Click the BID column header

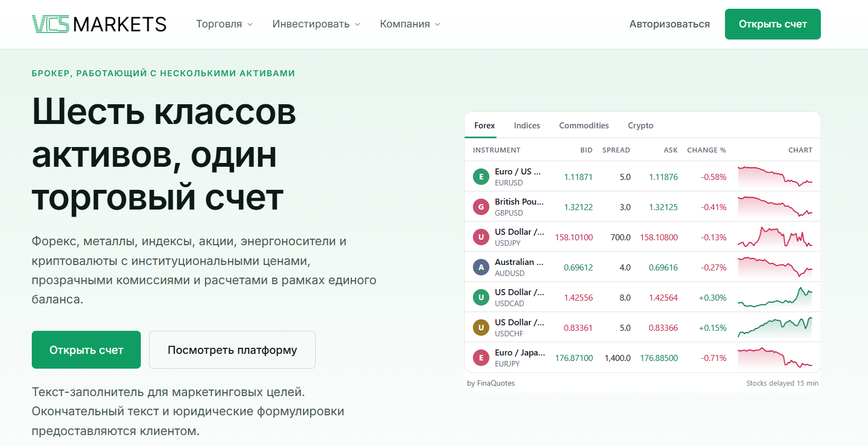(586, 150)
